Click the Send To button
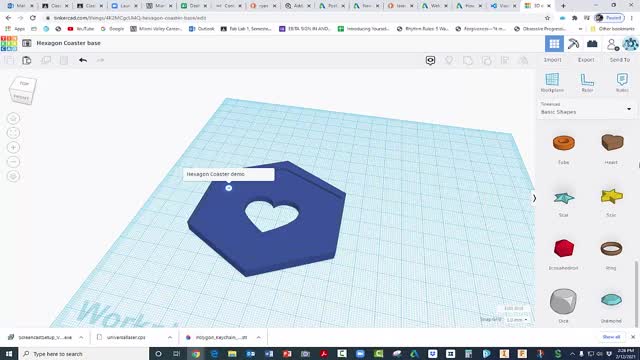The width and height of the screenshot is (640, 360). pyautogui.click(x=620, y=60)
